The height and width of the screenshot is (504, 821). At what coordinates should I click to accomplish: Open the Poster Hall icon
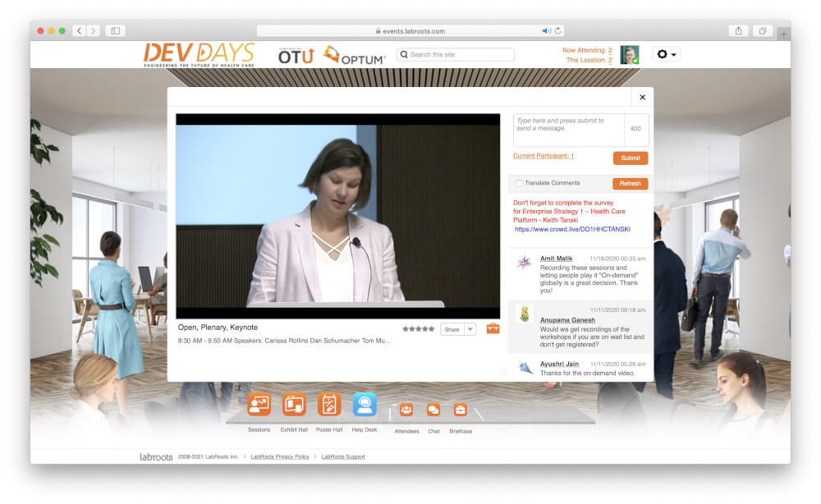coord(329,405)
